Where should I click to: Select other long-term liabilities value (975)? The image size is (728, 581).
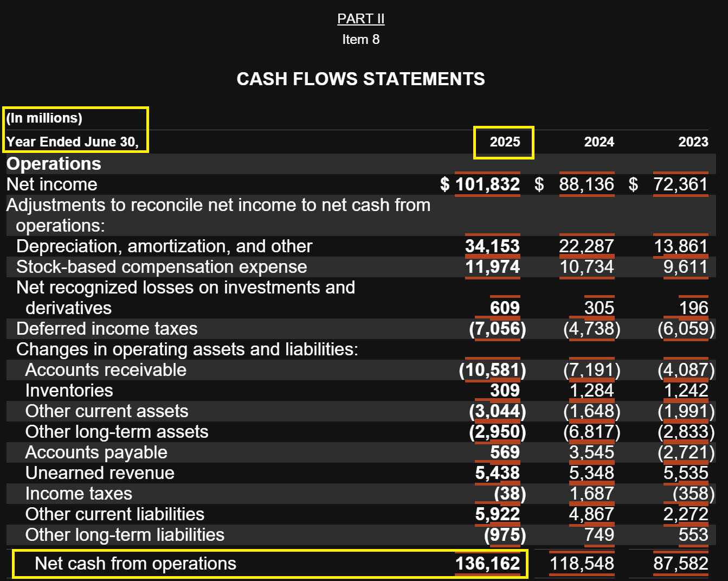point(505,535)
